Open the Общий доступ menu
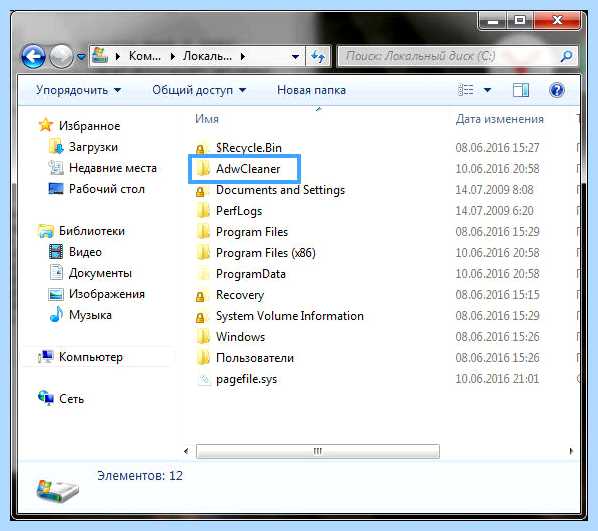This screenshot has height=531, width=598. 199,90
